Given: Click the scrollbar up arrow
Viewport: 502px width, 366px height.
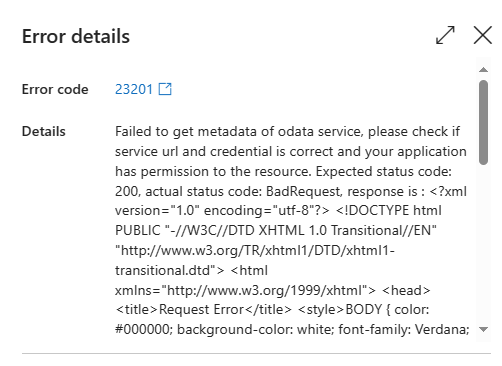Looking at the screenshot, I should click(483, 70).
